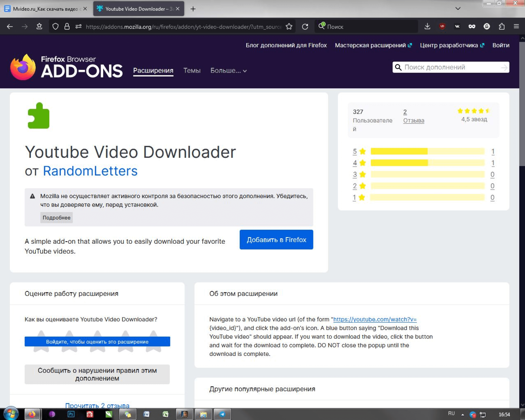Open the VK extension icon

457,26
